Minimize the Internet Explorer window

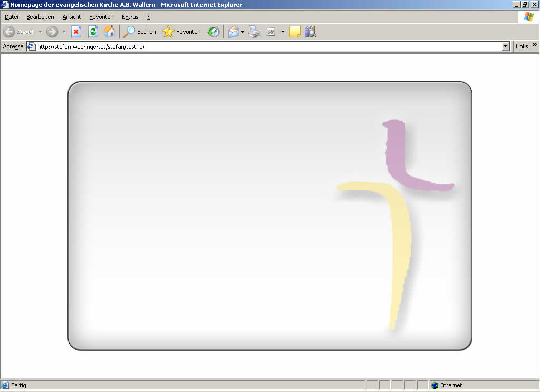pos(516,4)
